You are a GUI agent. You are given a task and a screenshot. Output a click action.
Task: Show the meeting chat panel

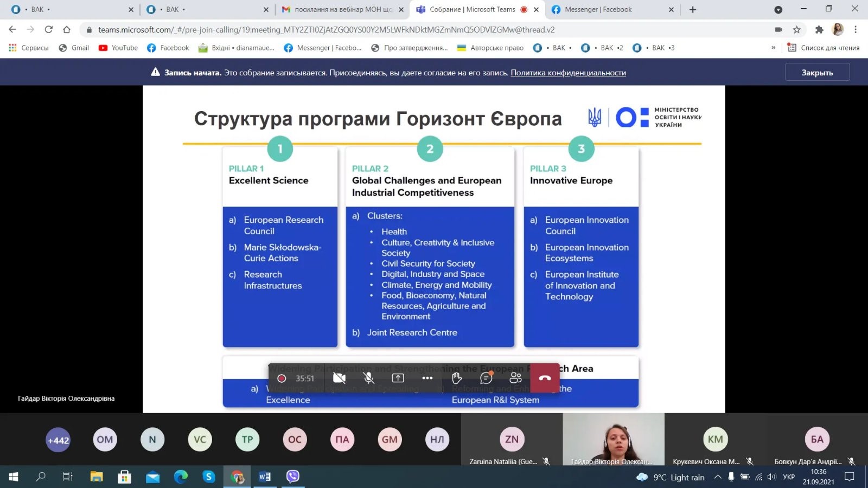(x=486, y=378)
